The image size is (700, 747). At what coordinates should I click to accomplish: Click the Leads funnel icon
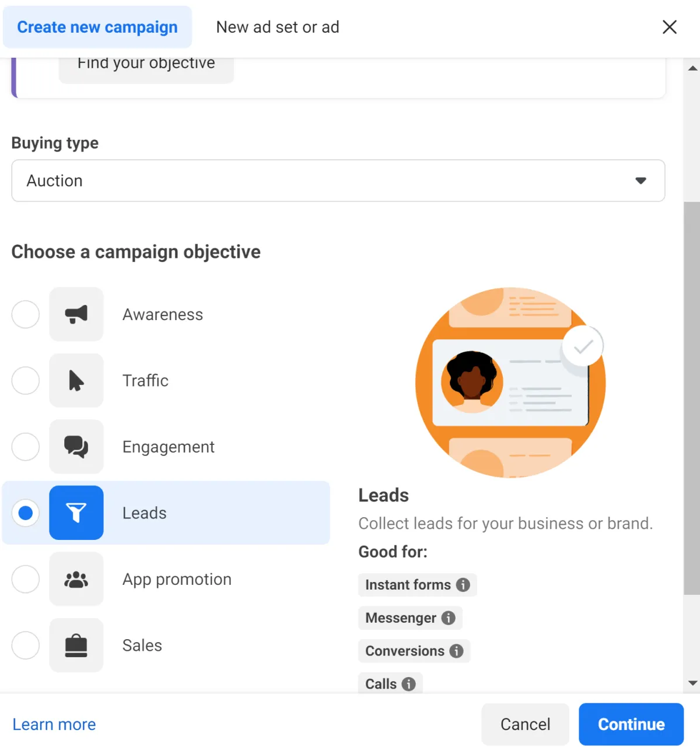[76, 513]
